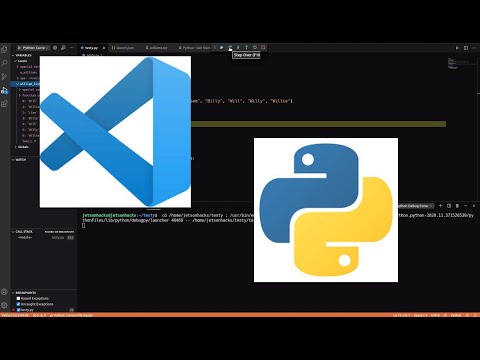The height and width of the screenshot is (360, 480).
Task: Split the terminal panel
Action: [449, 206]
